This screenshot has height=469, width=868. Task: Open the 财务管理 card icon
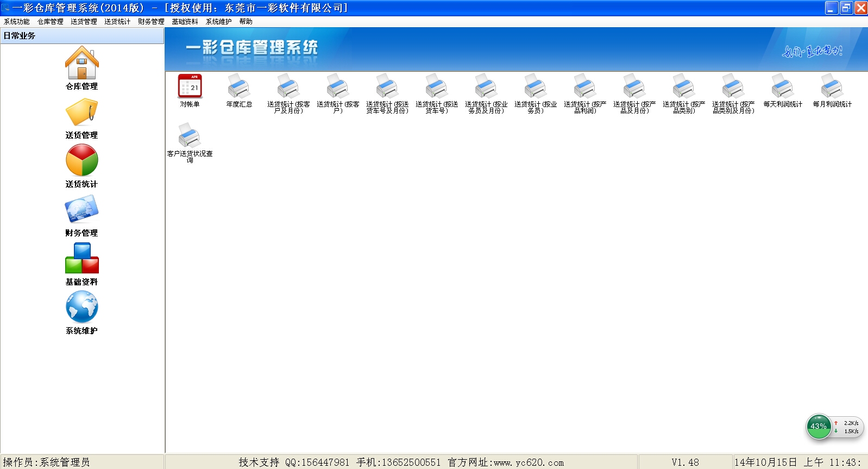tap(81, 209)
